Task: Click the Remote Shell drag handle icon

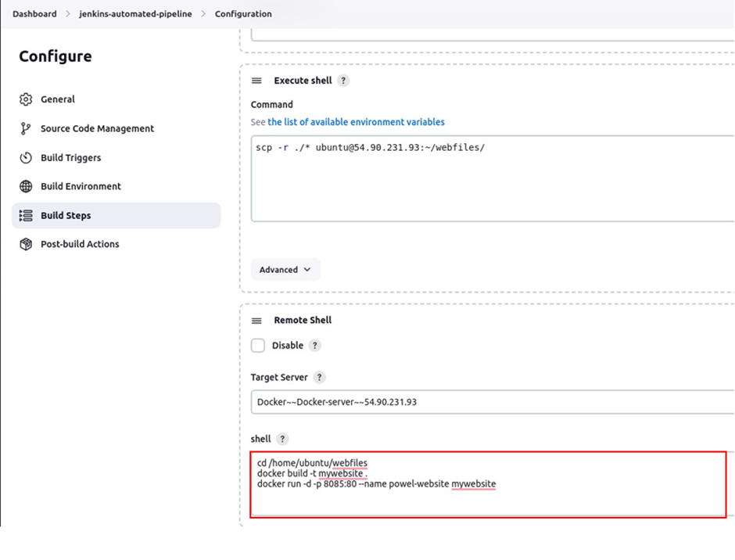Action: 256,321
